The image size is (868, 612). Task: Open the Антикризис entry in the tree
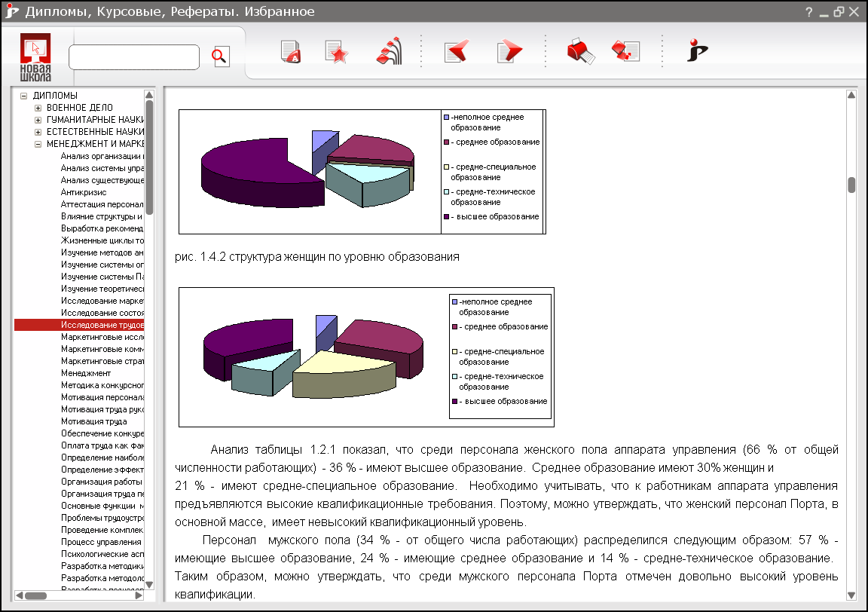pos(84,192)
